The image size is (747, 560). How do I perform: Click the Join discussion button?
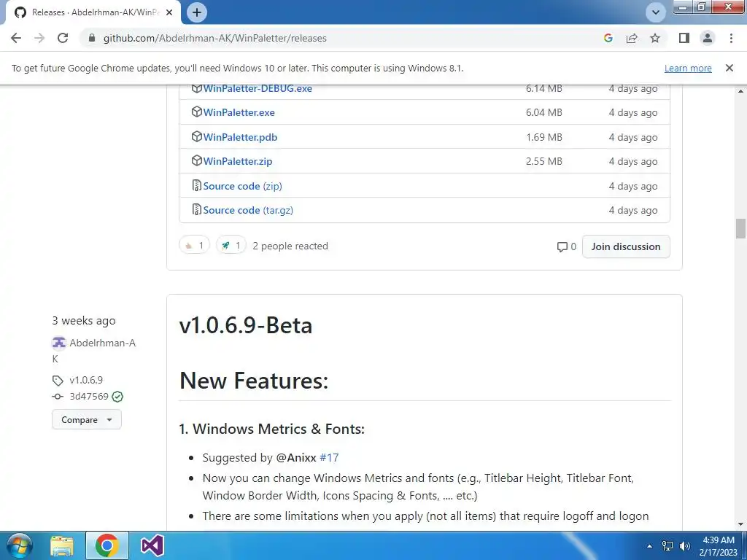point(626,246)
